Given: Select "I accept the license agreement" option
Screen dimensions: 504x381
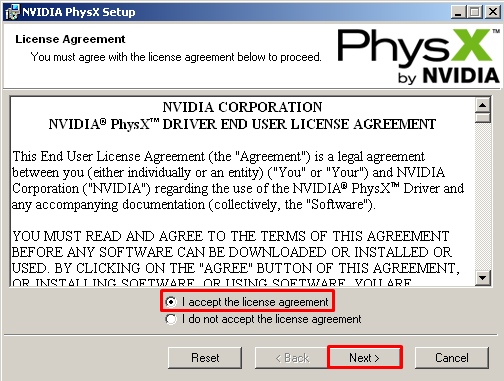Looking at the screenshot, I should [247, 302].
